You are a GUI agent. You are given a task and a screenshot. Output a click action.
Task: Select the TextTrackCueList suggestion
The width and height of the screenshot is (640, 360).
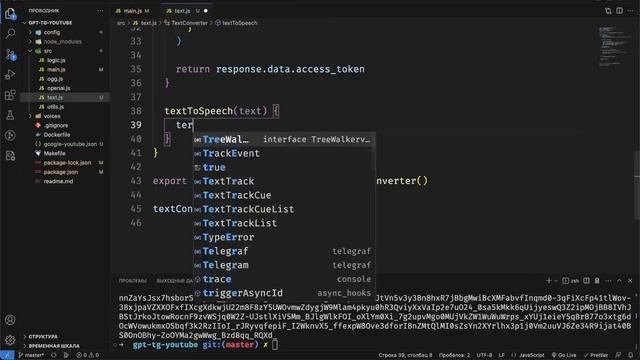[x=283, y=209]
